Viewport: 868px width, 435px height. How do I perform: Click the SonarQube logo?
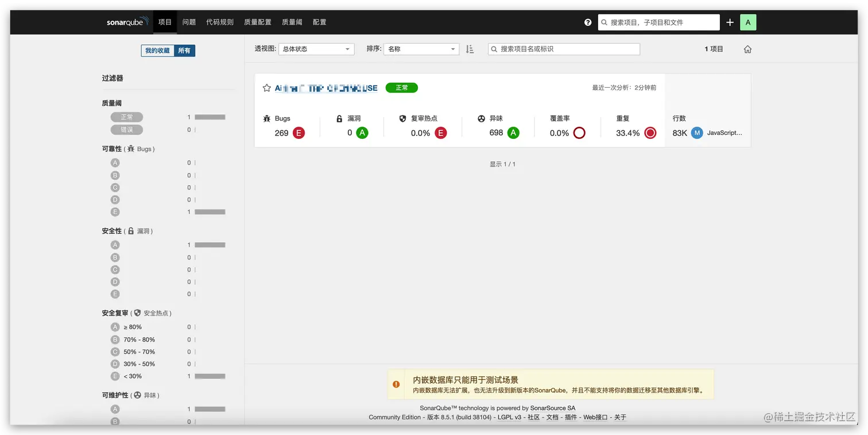pos(127,22)
